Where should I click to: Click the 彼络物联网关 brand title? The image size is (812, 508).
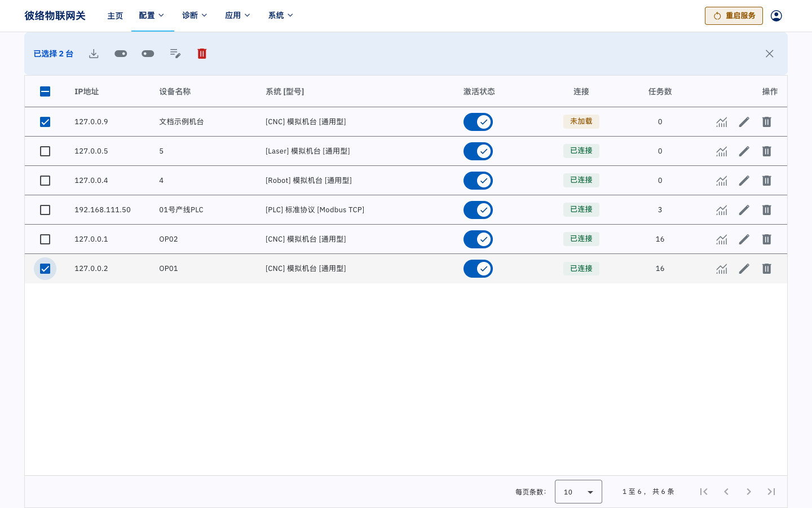coord(55,16)
